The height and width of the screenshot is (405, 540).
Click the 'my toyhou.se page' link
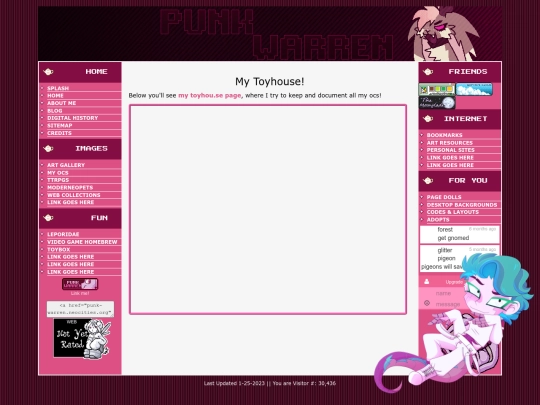tap(209, 95)
